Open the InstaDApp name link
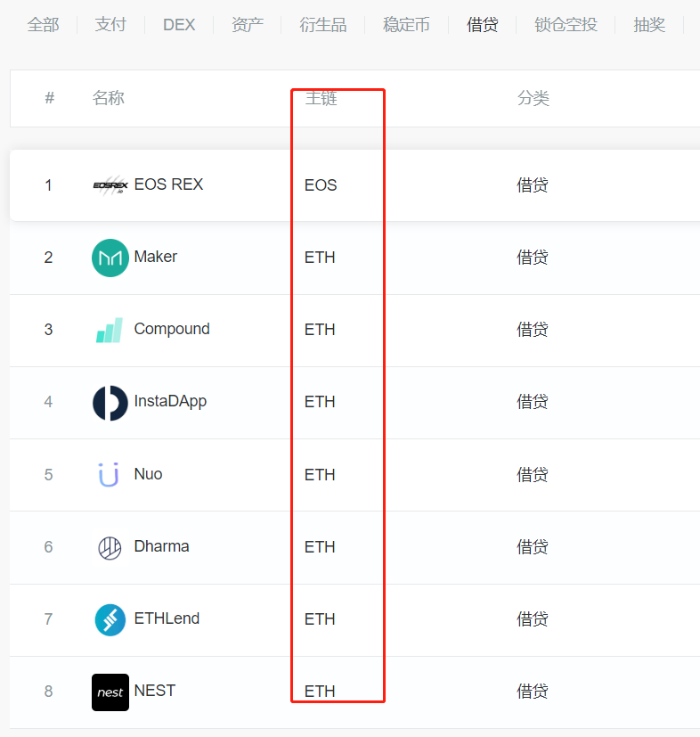 pos(170,401)
